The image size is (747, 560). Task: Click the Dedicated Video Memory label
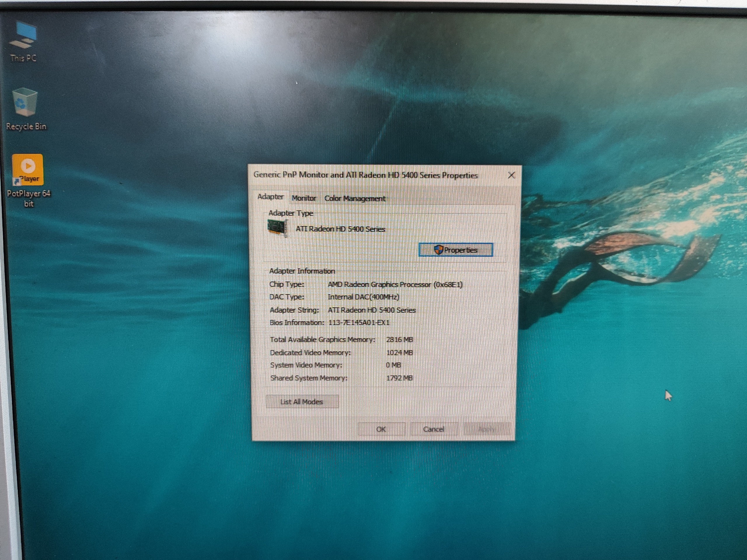[x=310, y=352]
